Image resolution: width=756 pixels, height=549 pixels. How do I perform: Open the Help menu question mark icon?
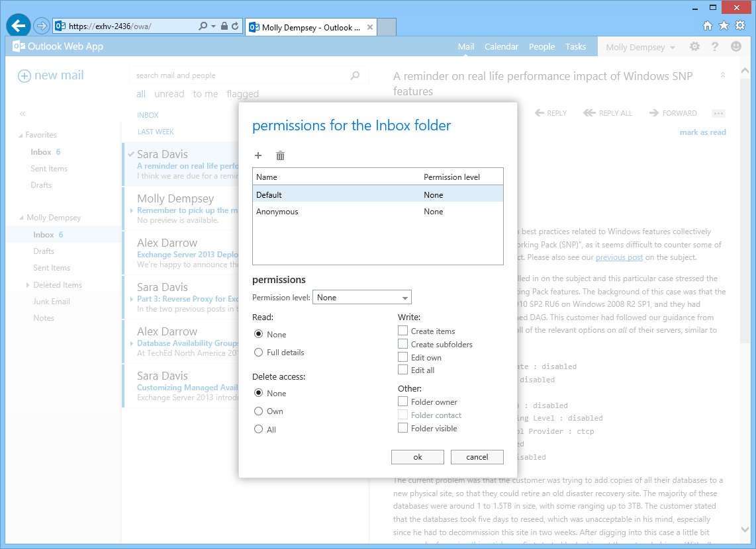[x=715, y=46]
